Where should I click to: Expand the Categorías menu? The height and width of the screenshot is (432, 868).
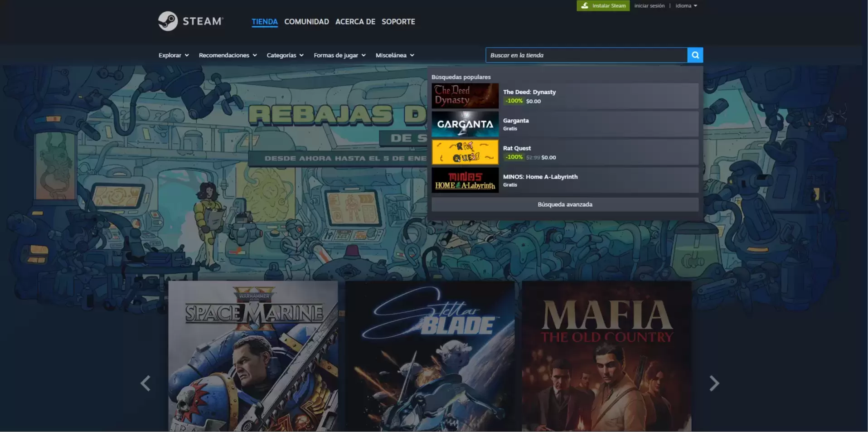(285, 55)
